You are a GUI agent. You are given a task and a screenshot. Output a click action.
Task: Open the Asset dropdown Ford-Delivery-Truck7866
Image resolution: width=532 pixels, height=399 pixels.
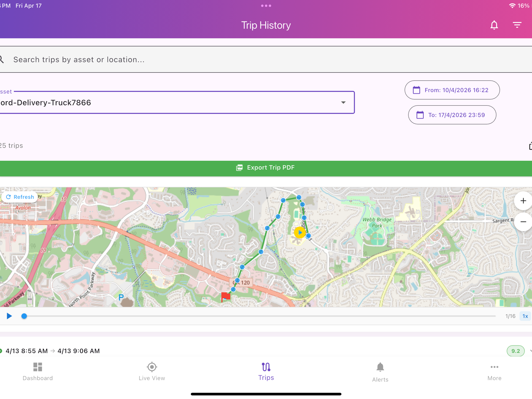(177, 102)
